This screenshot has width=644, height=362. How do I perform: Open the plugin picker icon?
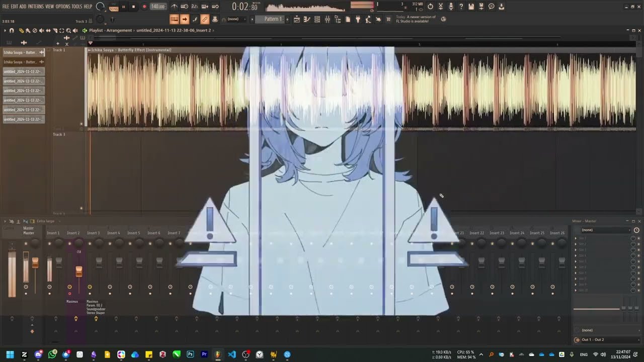point(358,19)
